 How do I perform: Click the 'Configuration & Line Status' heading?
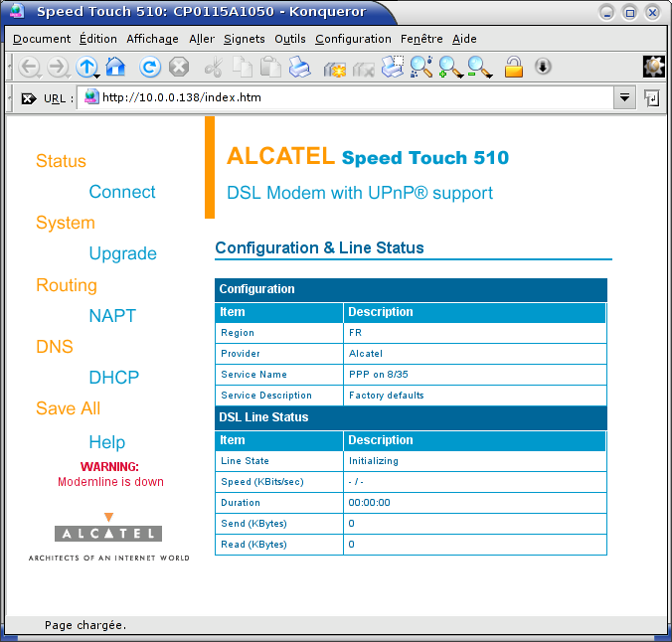(319, 247)
